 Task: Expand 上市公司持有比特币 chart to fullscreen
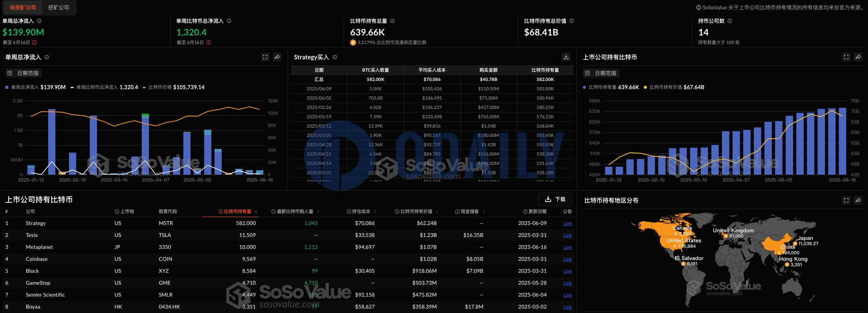[846, 57]
